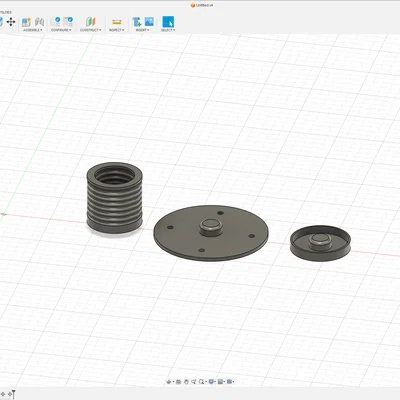Click the Construct plane icon

point(90,22)
